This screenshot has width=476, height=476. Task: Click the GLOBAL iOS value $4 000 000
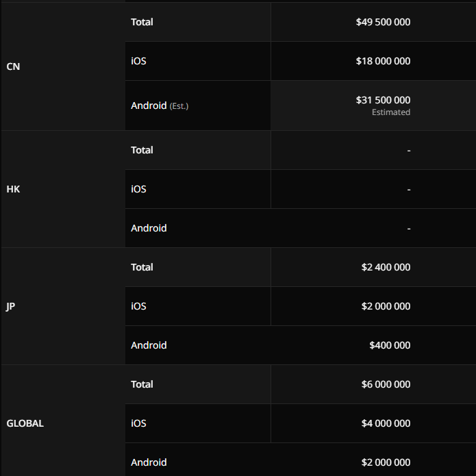point(386,423)
